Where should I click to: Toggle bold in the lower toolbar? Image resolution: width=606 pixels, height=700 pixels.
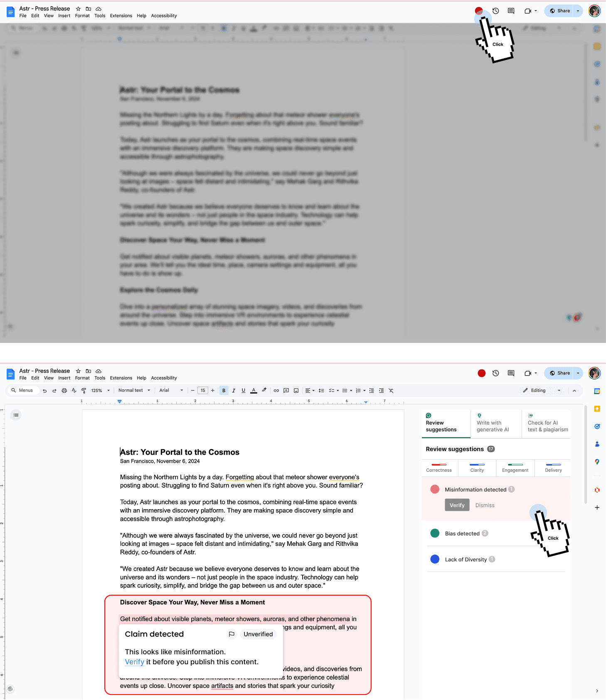click(224, 391)
